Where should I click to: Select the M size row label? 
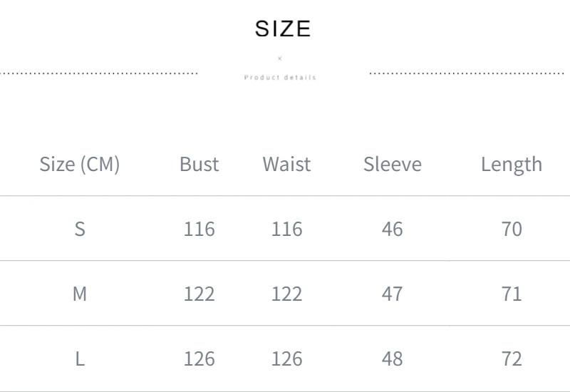click(x=80, y=294)
